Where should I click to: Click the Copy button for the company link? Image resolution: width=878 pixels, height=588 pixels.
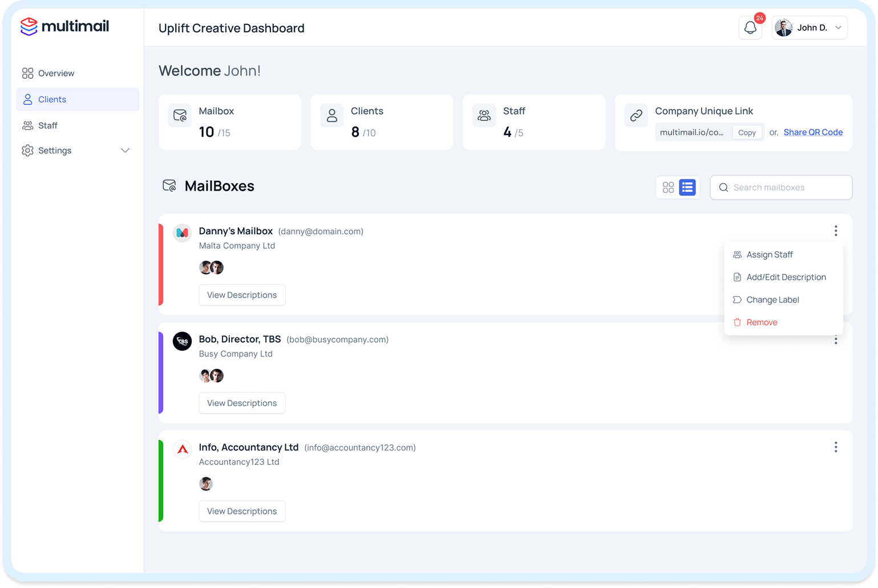pyautogui.click(x=747, y=132)
